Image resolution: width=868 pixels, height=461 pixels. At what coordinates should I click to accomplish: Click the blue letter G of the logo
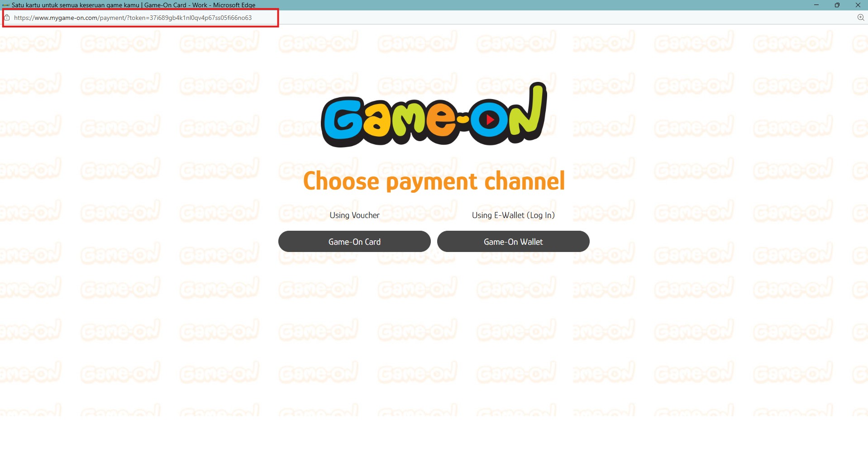pyautogui.click(x=343, y=121)
